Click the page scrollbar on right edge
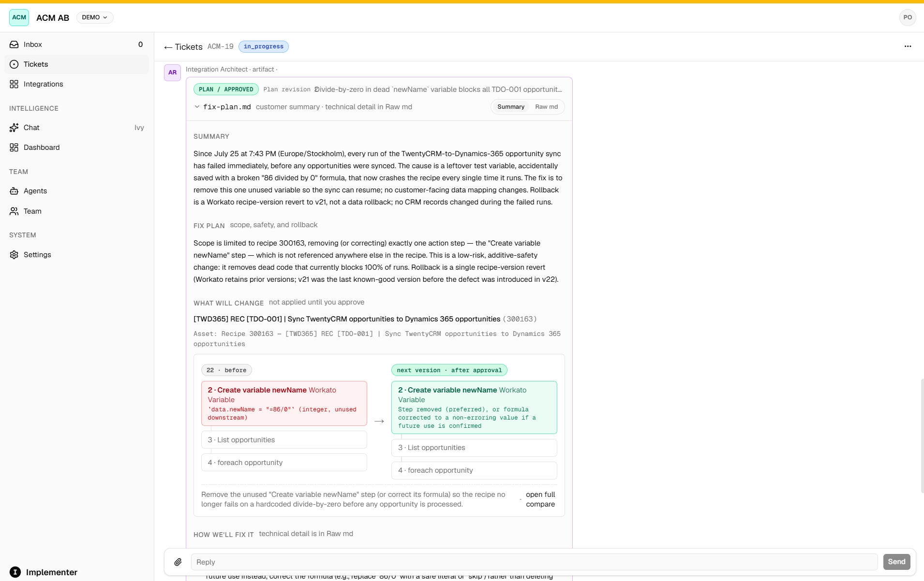Screen dimensions: 924x581 (x=922, y=435)
